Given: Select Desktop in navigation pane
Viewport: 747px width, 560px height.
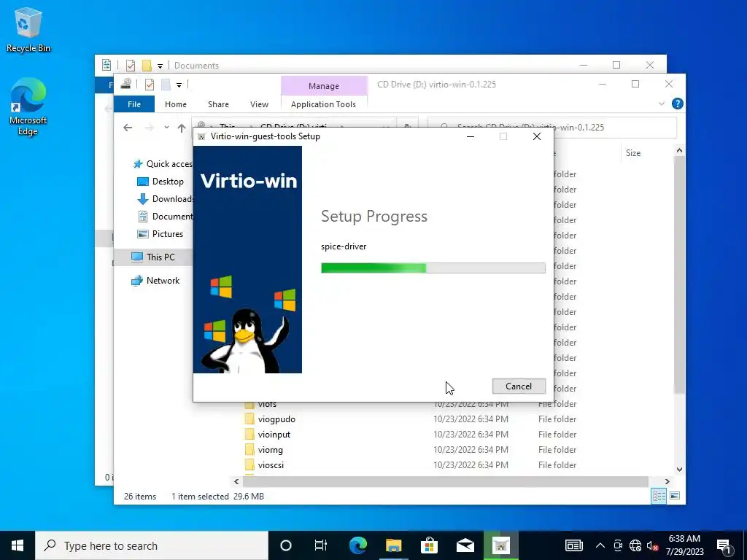Looking at the screenshot, I should tap(160, 182).
